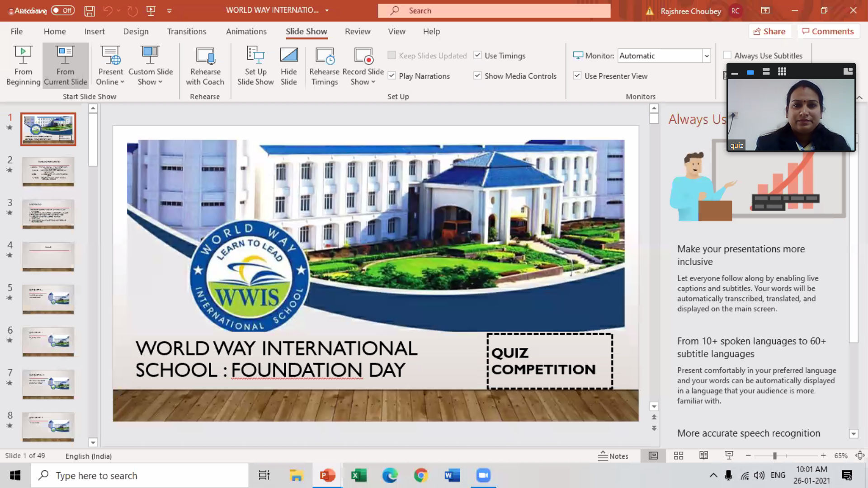
Task: Expand Customize Quick Access Toolbar arrow
Action: pos(169,10)
